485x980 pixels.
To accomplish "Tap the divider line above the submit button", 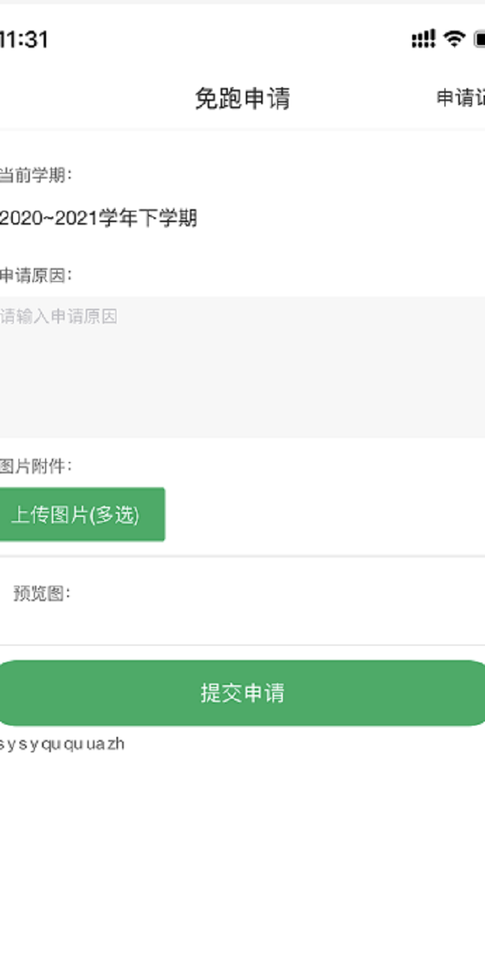I will click(x=242, y=645).
